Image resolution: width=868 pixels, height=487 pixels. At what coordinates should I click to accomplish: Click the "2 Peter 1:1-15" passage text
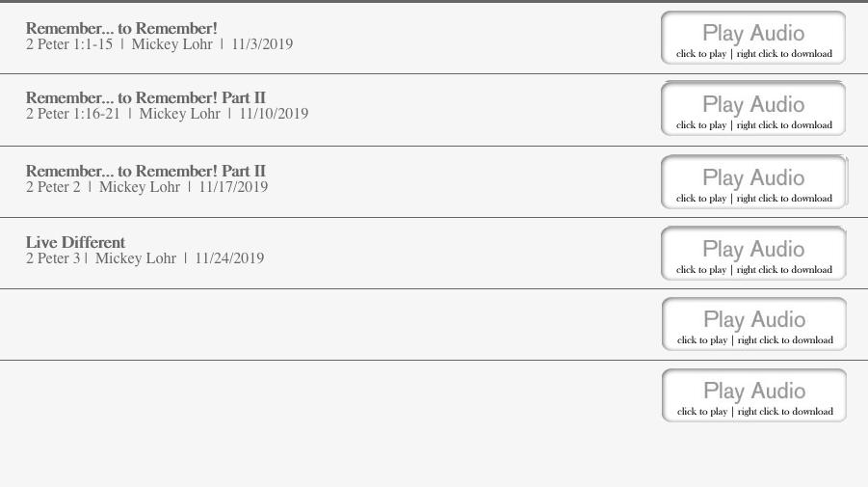tap(69, 44)
